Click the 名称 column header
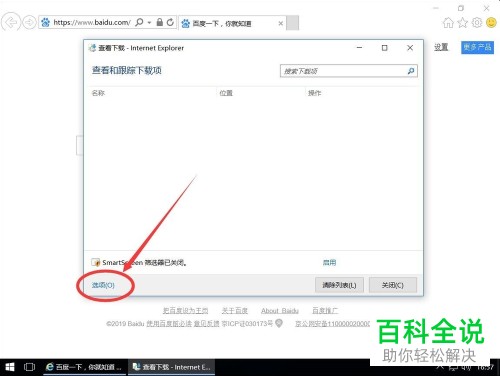Viewport: 500px width, 376px height. click(98, 93)
